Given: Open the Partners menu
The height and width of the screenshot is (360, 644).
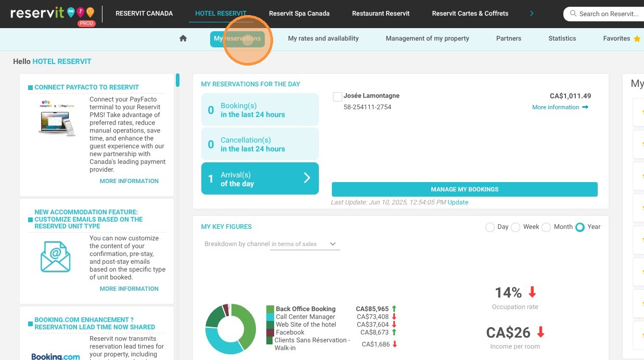Looking at the screenshot, I should click(x=509, y=38).
